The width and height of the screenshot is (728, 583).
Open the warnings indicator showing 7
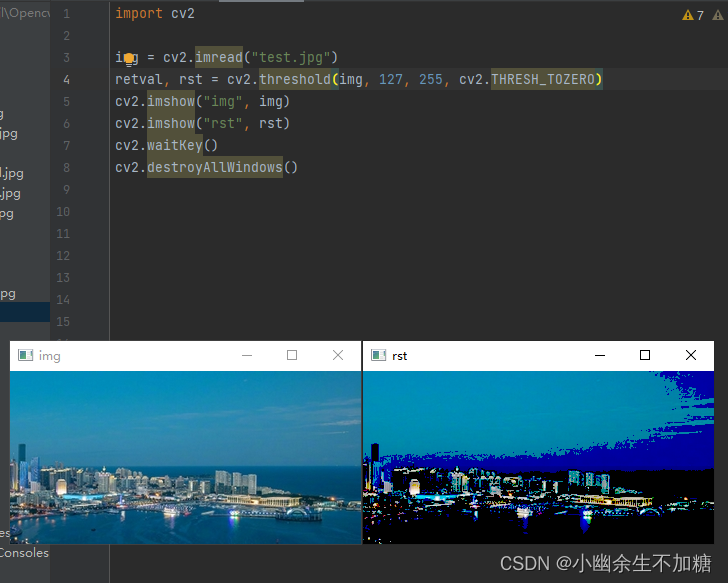pos(693,15)
